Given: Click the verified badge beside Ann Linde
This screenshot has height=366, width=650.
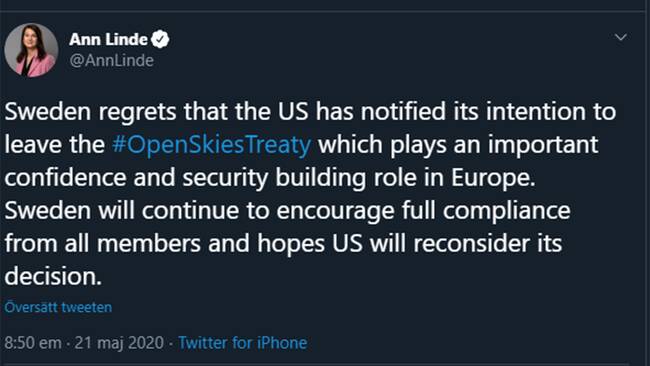Looking at the screenshot, I should (160, 39).
